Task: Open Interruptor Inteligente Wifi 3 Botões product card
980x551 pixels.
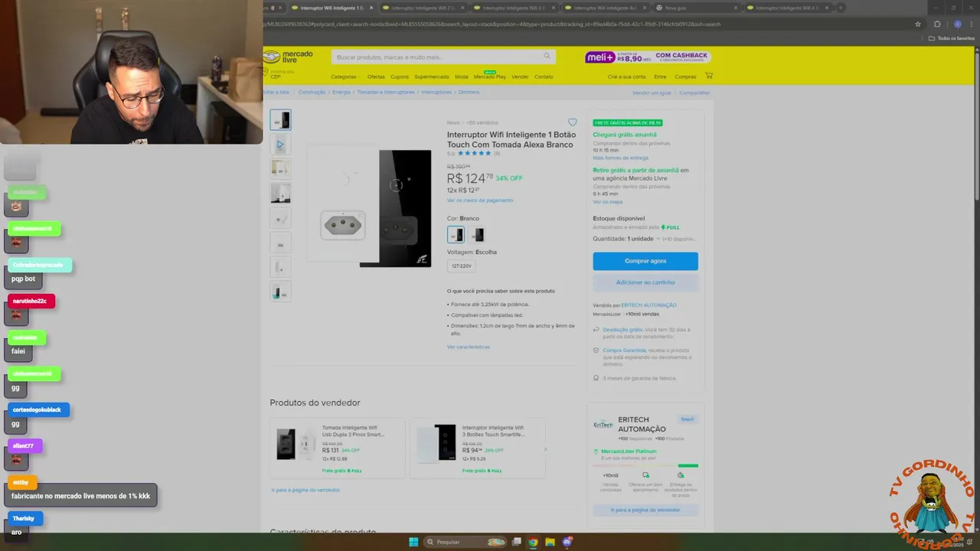Action: [477, 448]
